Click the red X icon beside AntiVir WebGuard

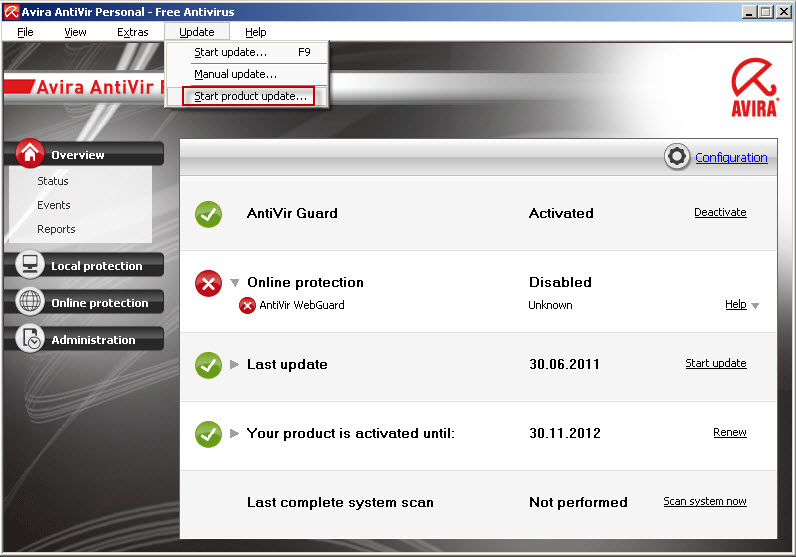(247, 306)
